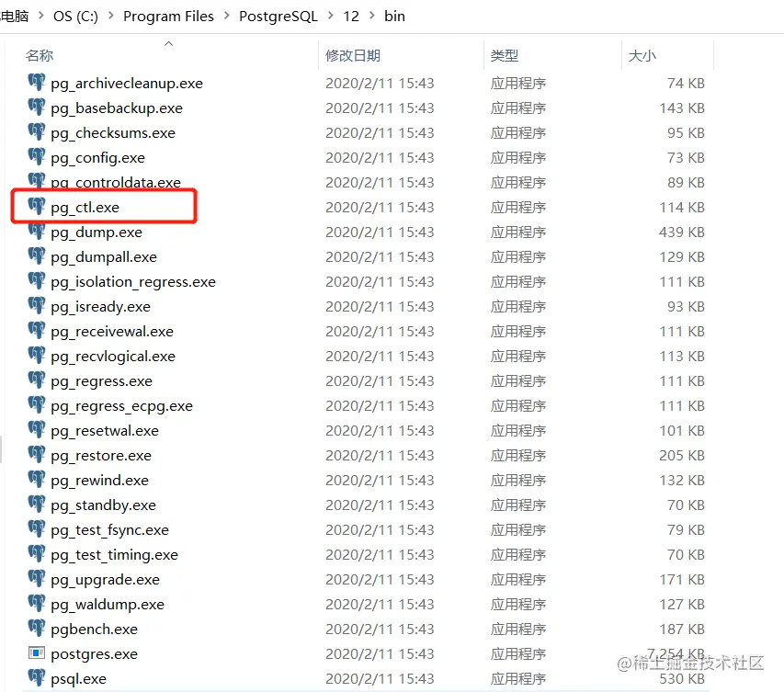Select the pg_basebackup.exe file name
This screenshot has width=784, height=692.
coord(117,108)
